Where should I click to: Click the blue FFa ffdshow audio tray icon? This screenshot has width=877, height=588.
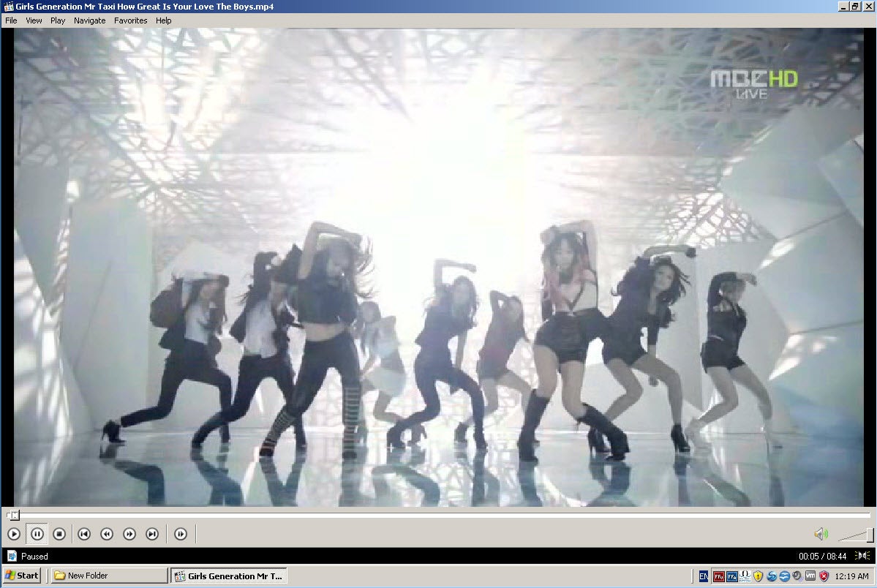pos(732,576)
